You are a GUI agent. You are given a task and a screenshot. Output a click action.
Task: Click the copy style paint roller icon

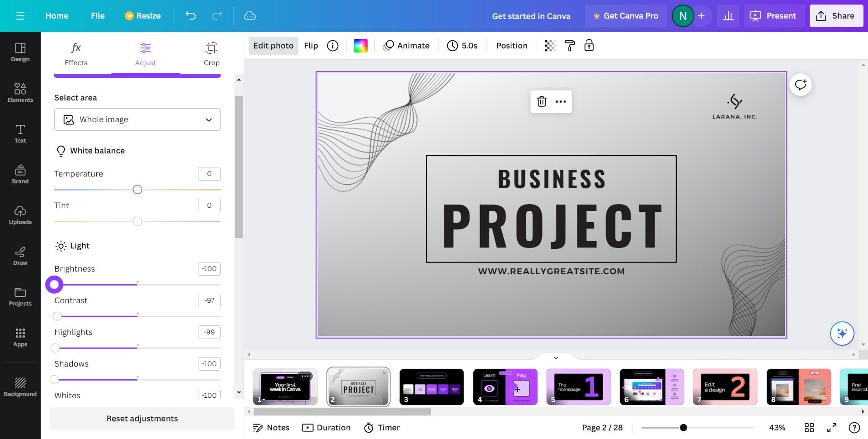[570, 46]
